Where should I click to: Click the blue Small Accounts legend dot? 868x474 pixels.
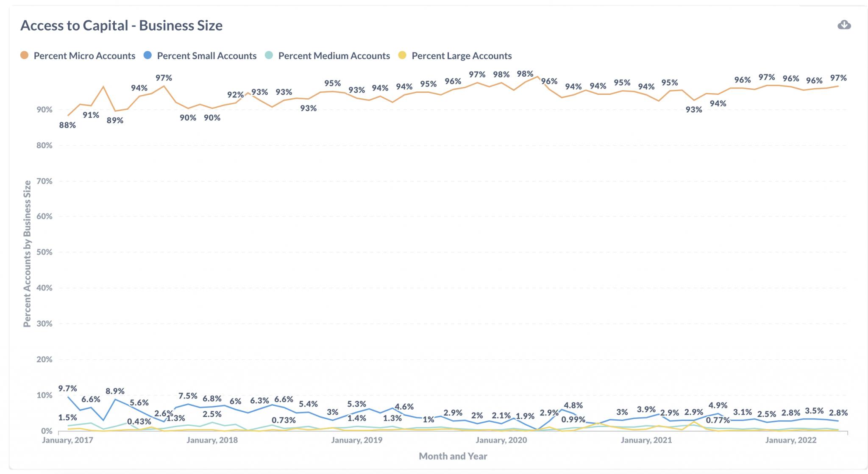pos(147,55)
